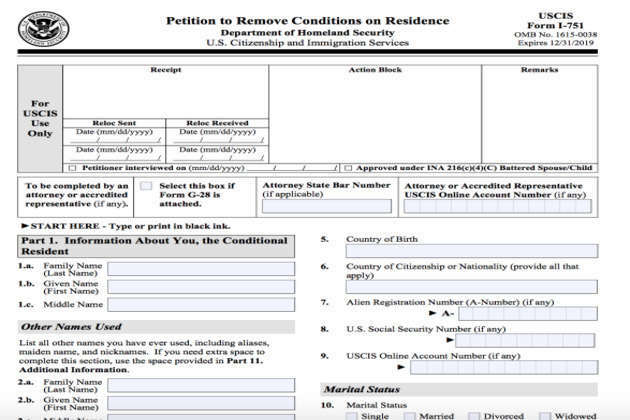Click the "Form I-751" text
Screen dimensions: 630x420
click(x=555, y=25)
